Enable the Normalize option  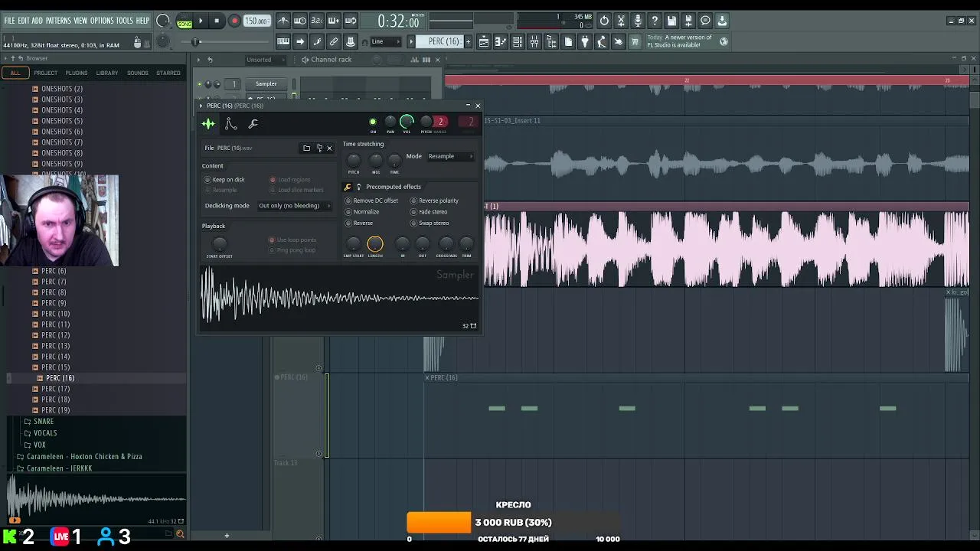click(362, 212)
